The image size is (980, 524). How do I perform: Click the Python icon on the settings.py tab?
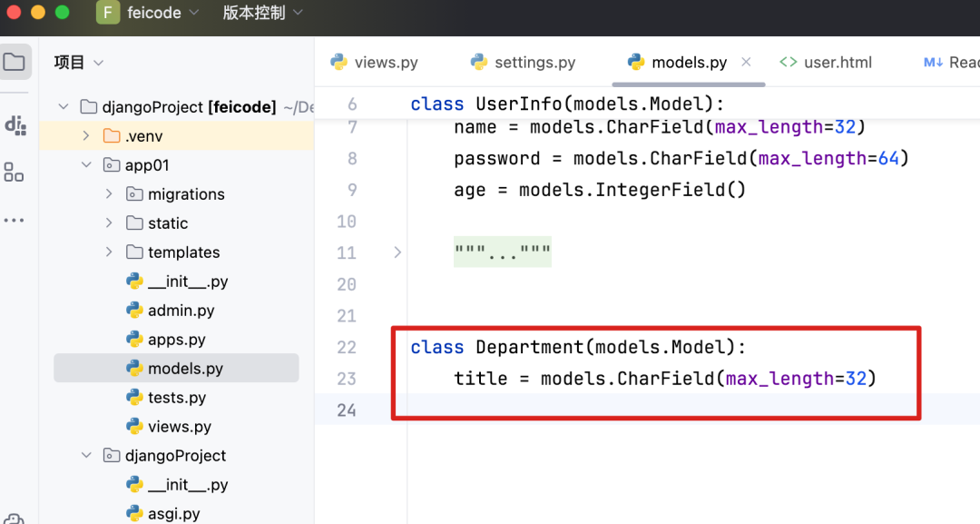pos(478,62)
